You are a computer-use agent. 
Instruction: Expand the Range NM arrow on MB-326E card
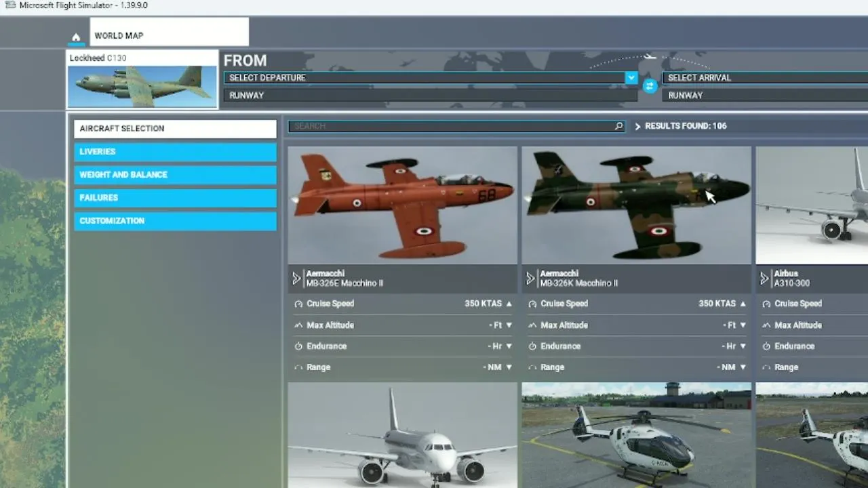[509, 367]
